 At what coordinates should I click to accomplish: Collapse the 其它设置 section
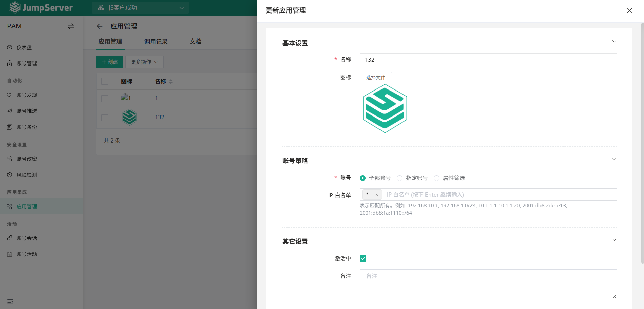(x=614, y=240)
